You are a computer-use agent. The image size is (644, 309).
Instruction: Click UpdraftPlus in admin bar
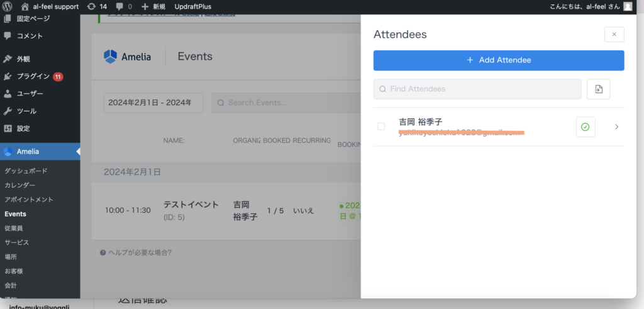pos(192,6)
